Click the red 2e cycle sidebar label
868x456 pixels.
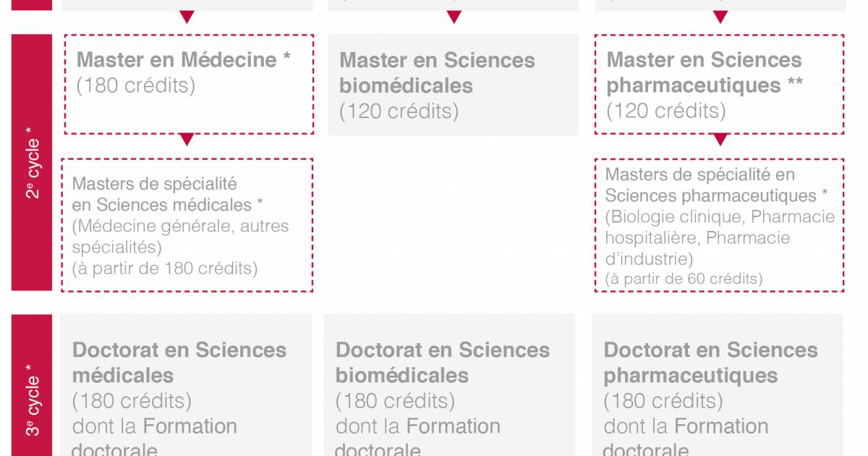32,162
